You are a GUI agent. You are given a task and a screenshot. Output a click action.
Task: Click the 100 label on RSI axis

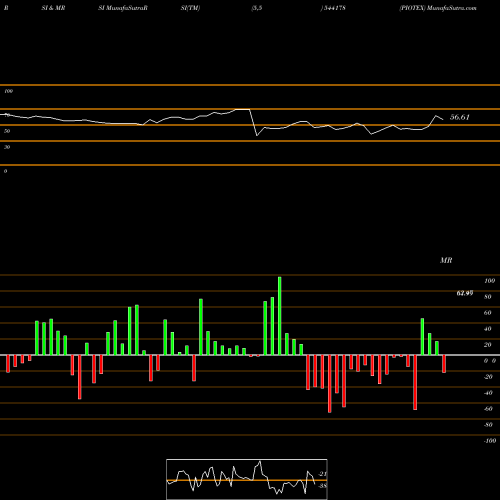(8, 91)
